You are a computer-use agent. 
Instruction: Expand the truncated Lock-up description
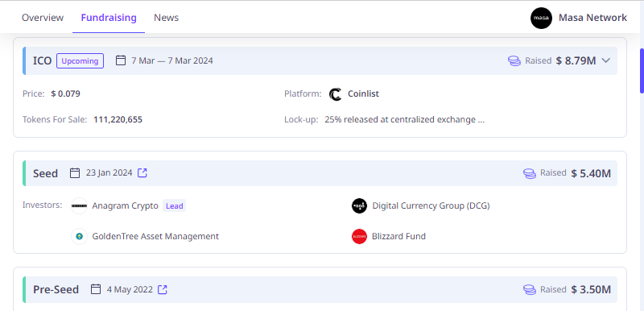(x=405, y=120)
